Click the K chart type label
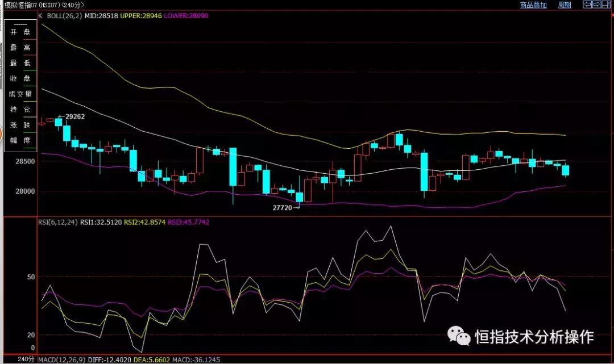The height and width of the screenshot is (364, 614). (40, 16)
